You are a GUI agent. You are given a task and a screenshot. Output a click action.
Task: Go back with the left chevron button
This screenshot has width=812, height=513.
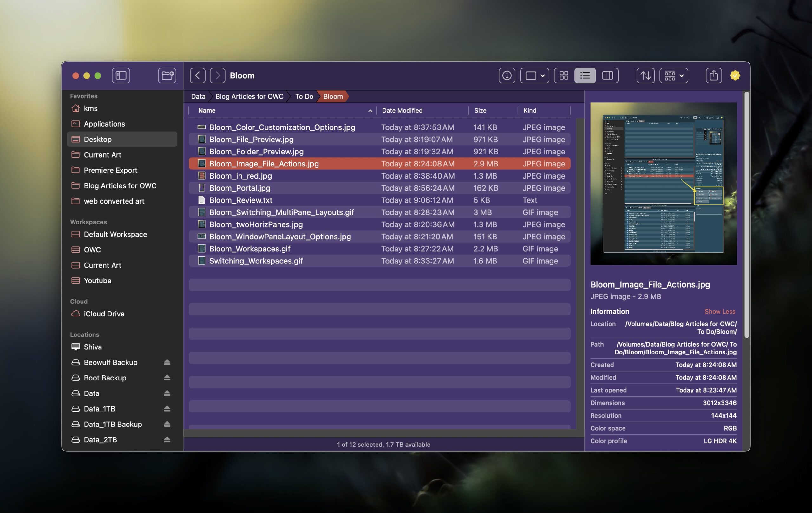(197, 75)
